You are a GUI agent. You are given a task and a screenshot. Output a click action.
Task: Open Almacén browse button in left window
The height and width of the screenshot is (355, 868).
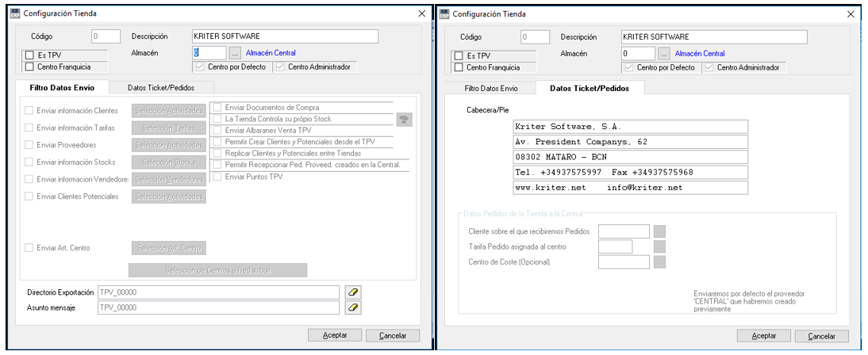click(235, 53)
